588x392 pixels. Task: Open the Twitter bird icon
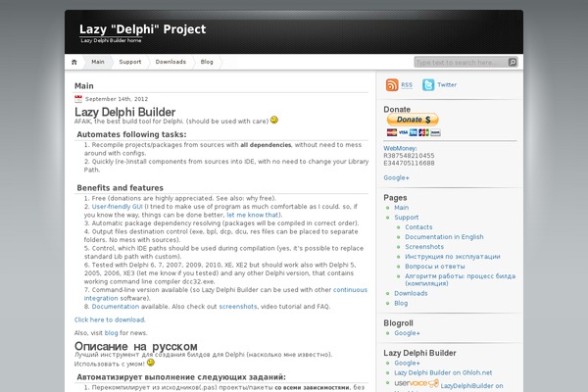pos(428,85)
